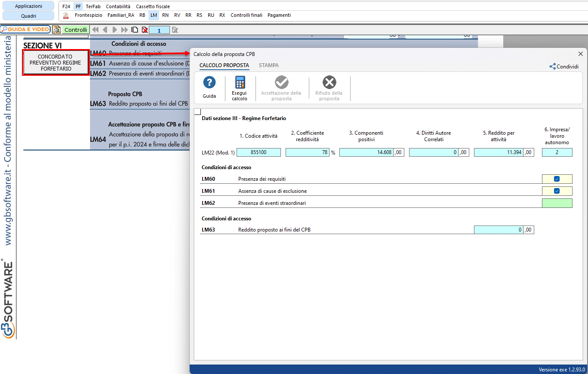Open the RN quadro
This screenshot has width=588, height=374.
pyautogui.click(x=165, y=15)
